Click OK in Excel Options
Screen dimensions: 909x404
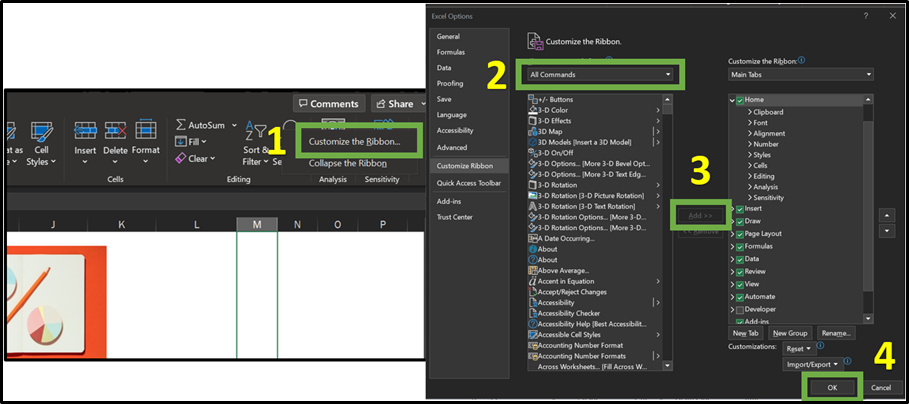point(832,388)
